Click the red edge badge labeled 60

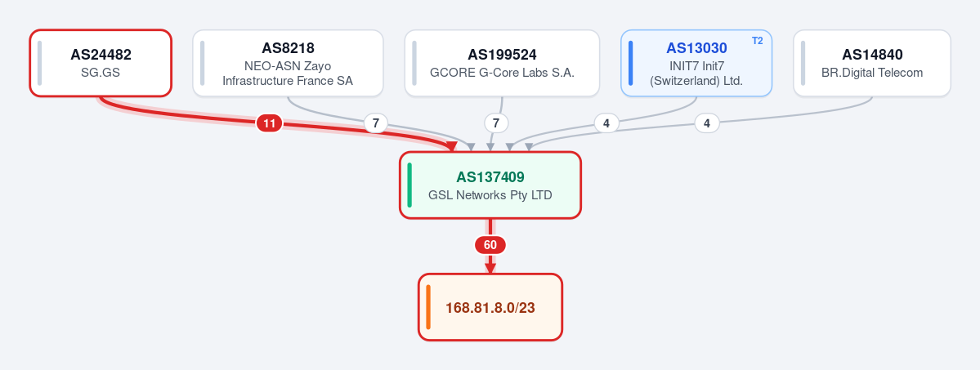pos(490,245)
